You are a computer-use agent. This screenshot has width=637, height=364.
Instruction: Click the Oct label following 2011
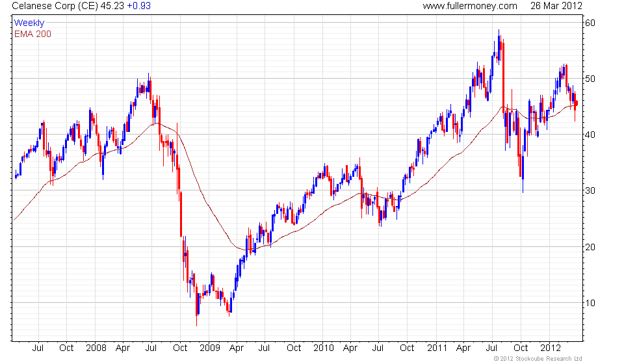[521, 348]
